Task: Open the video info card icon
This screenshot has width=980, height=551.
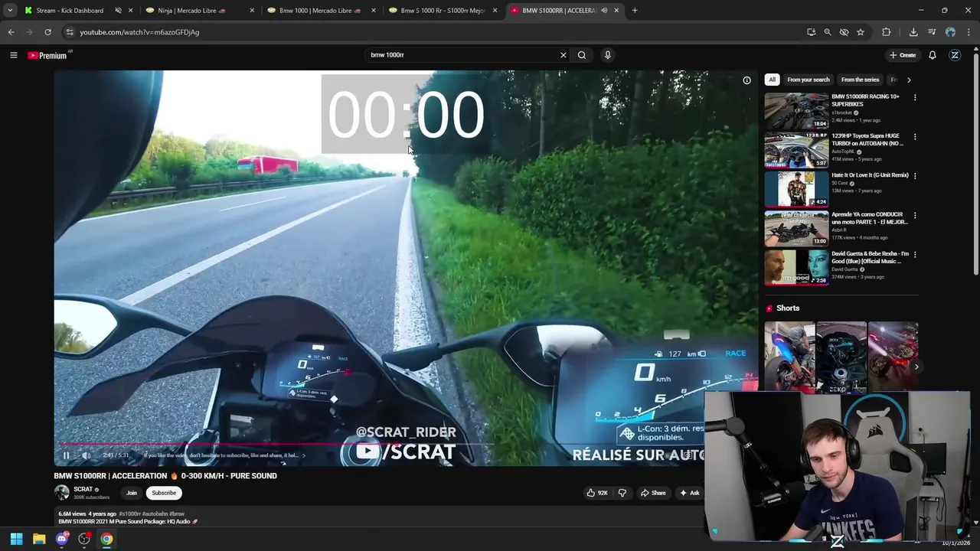Action: [x=746, y=80]
